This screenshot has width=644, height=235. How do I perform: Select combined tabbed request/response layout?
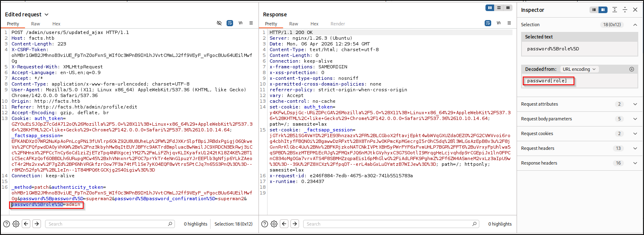pos(508,8)
